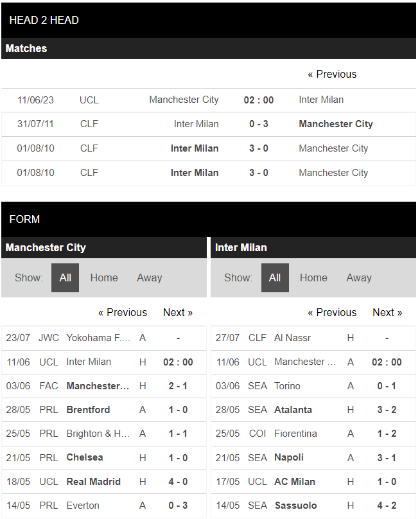Select the All filter for Inter Milan
Viewport: 420px width, 519px height.
(275, 277)
